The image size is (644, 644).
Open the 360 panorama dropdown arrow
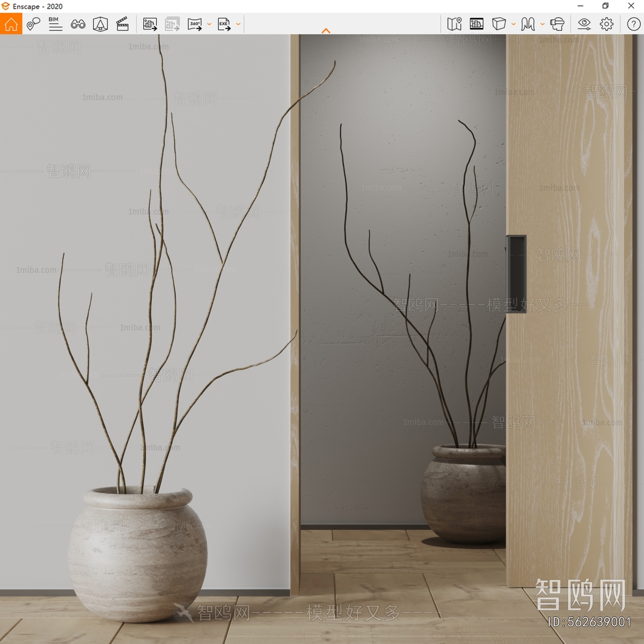pos(209,24)
